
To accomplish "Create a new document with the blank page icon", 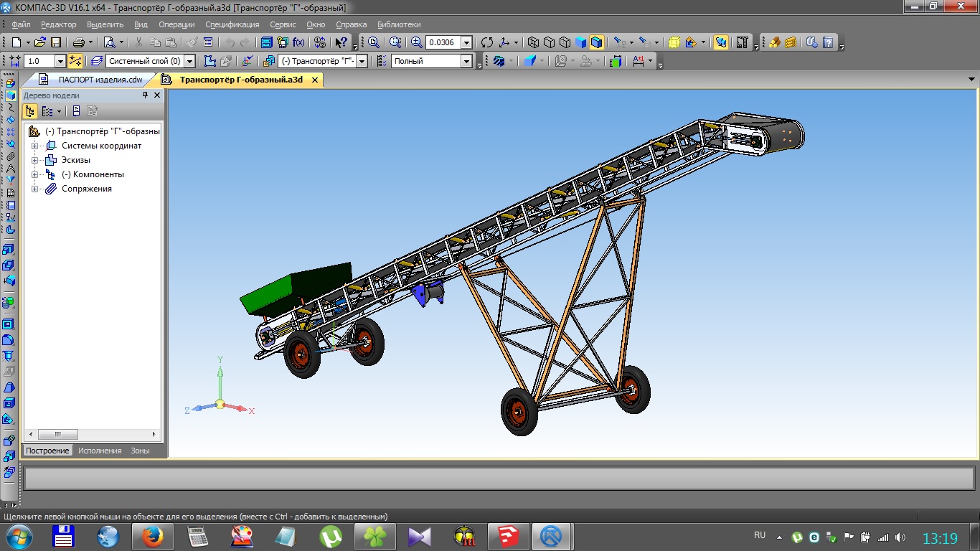I will click(17, 42).
